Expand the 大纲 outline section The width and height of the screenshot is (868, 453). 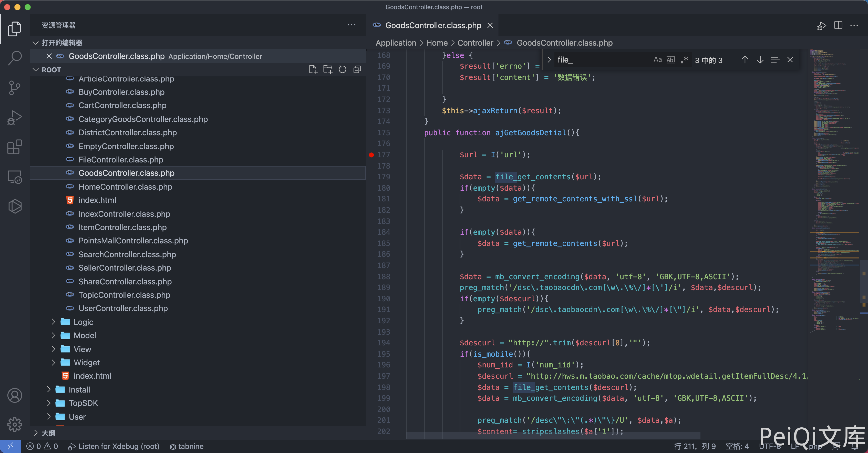coord(48,433)
